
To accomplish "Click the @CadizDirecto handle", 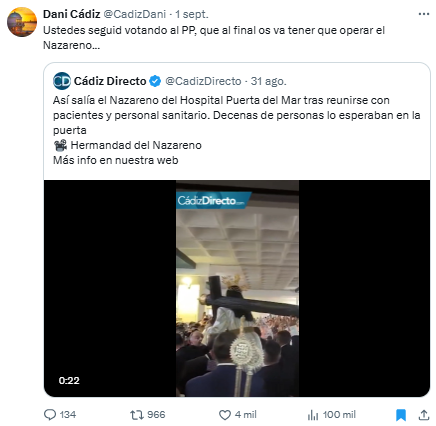I will coord(203,81).
